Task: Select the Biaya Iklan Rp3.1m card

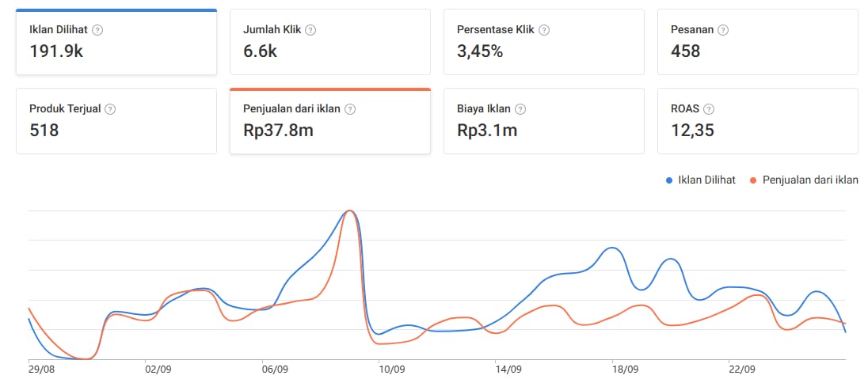Action: (543, 121)
